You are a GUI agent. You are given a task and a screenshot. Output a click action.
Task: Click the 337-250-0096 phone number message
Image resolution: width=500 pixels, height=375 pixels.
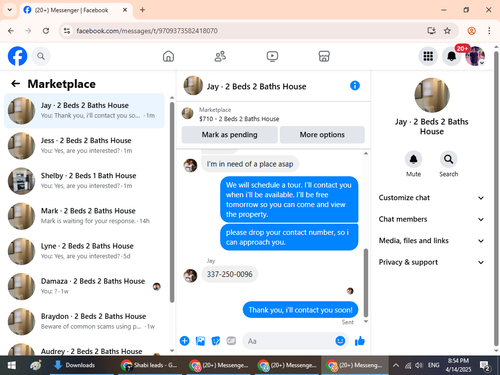coord(230,274)
